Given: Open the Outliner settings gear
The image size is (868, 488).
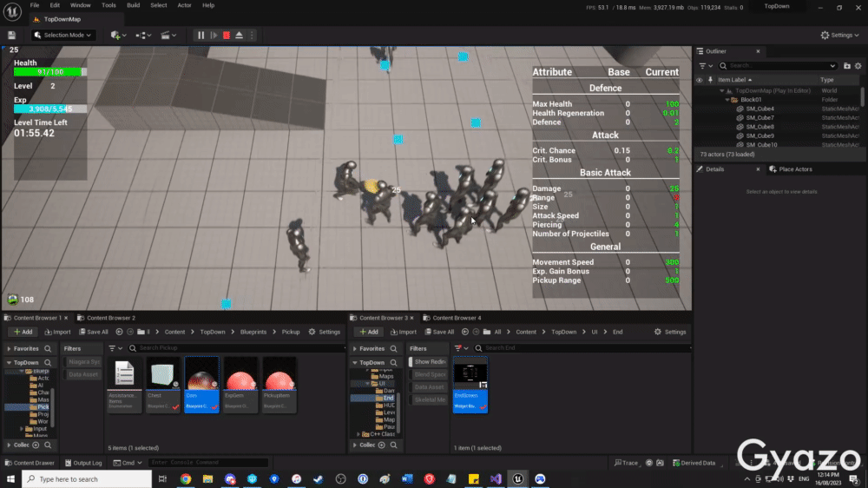Looking at the screenshot, I should coord(858,65).
